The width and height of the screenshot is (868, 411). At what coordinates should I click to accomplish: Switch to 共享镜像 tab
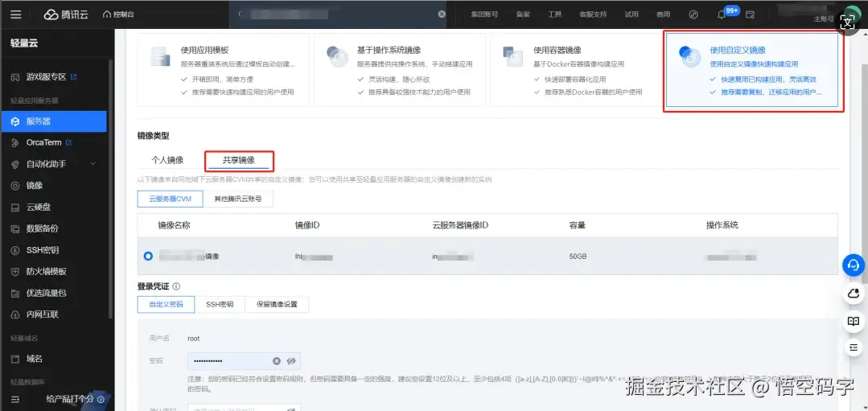point(239,160)
